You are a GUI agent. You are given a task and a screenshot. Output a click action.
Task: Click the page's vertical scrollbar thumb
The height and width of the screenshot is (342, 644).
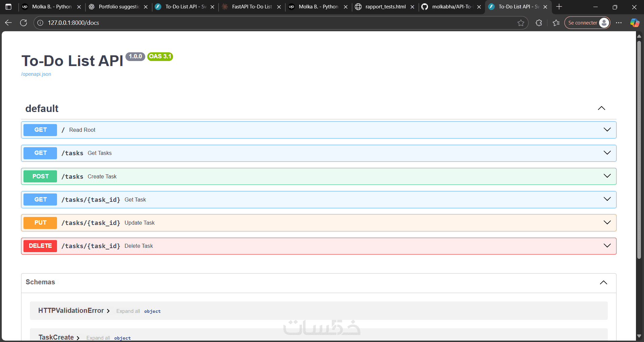639,149
